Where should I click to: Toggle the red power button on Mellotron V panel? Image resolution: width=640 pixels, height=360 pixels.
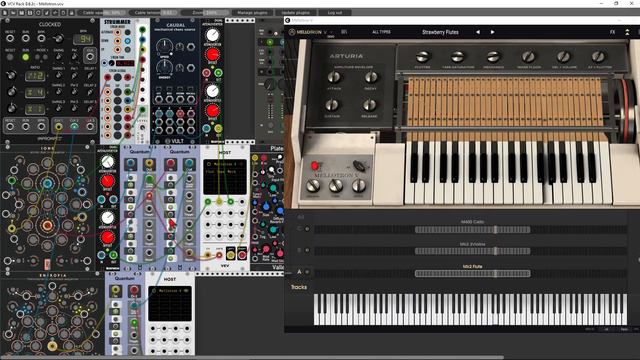coord(315,165)
